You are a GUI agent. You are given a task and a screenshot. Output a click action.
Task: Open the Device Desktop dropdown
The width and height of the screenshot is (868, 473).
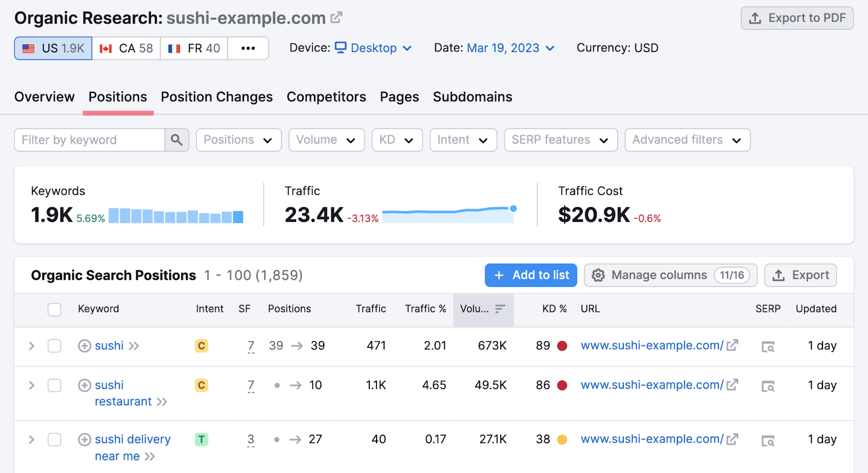[x=373, y=48]
